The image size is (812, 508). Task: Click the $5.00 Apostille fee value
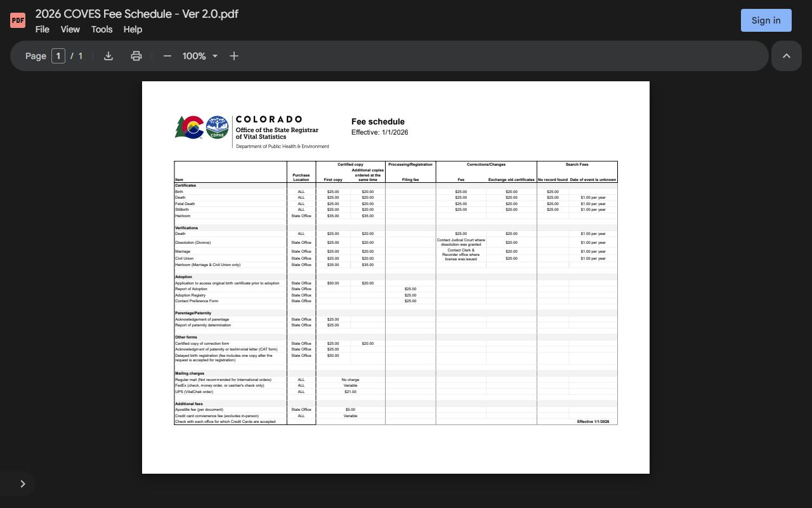click(350, 410)
